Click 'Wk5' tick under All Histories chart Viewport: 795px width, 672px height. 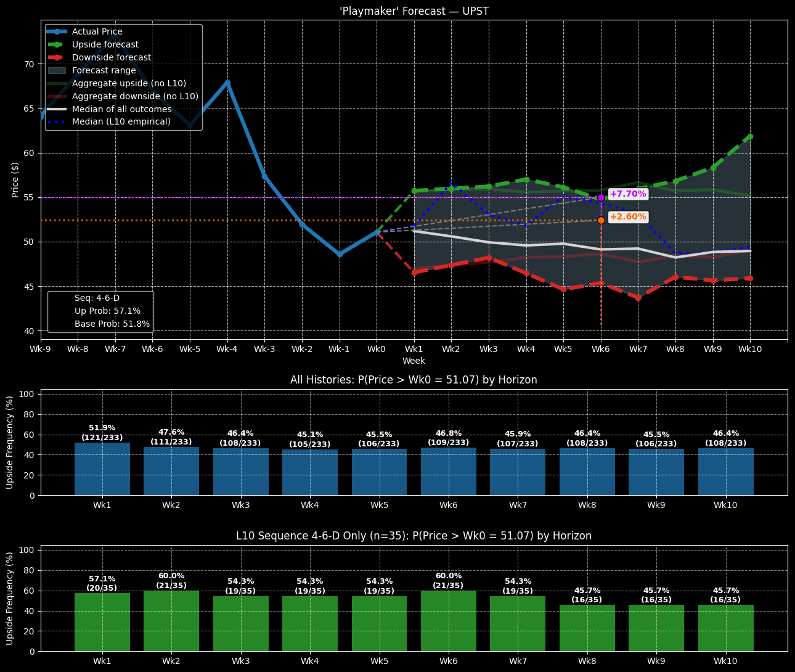pyautogui.click(x=379, y=506)
